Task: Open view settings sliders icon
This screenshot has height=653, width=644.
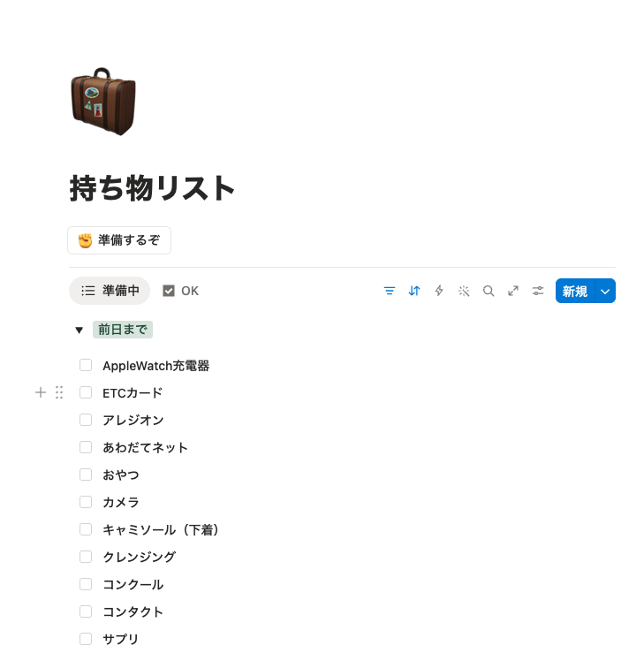Action: [538, 291]
